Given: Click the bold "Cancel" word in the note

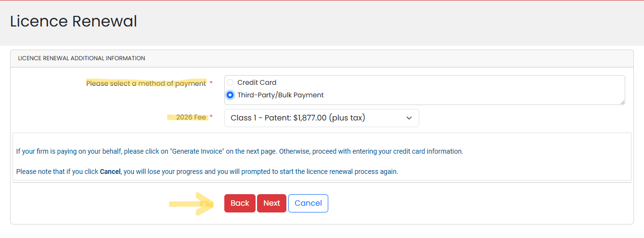Looking at the screenshot, I should click(x=110, y=172).
